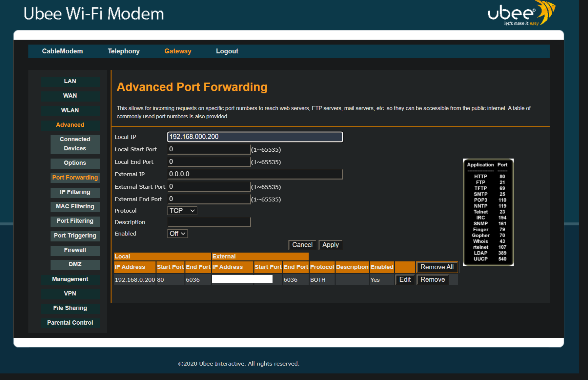Click the 192.168.0.200 table cell
Viewport: 588px width, 380px height.
coord(135,280)
